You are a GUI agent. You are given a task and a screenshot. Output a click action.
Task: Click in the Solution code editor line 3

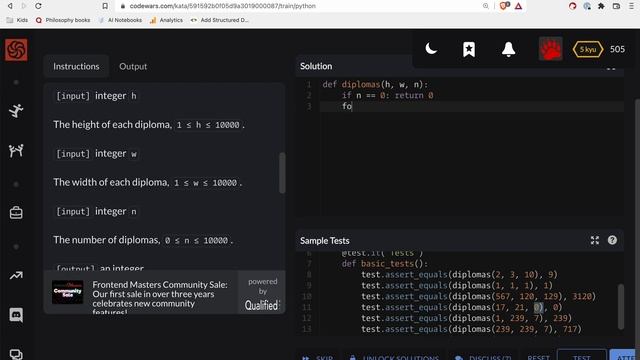[x=471, y=106]
